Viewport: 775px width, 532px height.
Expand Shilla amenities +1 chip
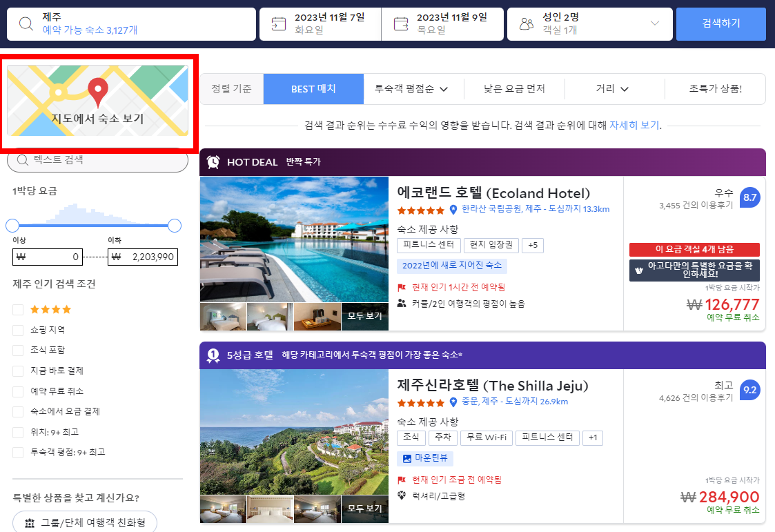click(x=593, y=437)
